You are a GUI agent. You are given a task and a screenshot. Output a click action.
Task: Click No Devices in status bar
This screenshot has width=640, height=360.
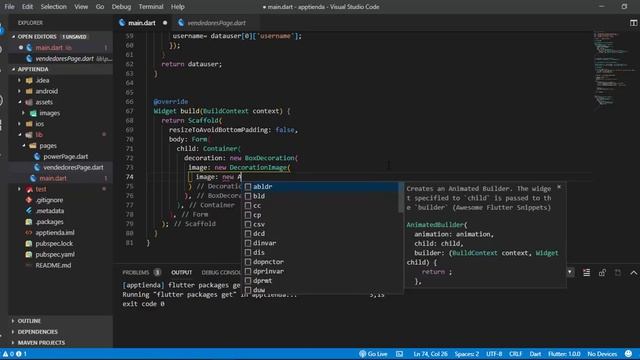(602, 354)
